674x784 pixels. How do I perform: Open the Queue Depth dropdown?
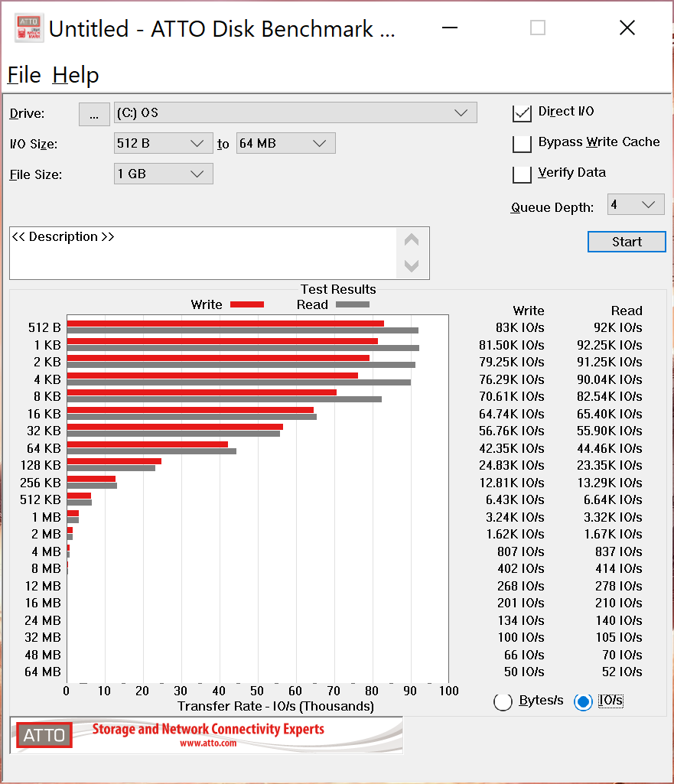pyautogui.click(x=636, y=204)
